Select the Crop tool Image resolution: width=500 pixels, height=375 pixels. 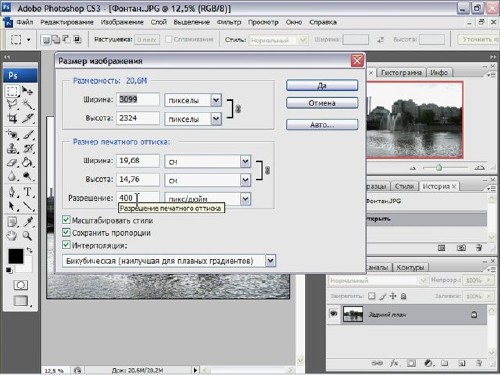click(12, 118)
